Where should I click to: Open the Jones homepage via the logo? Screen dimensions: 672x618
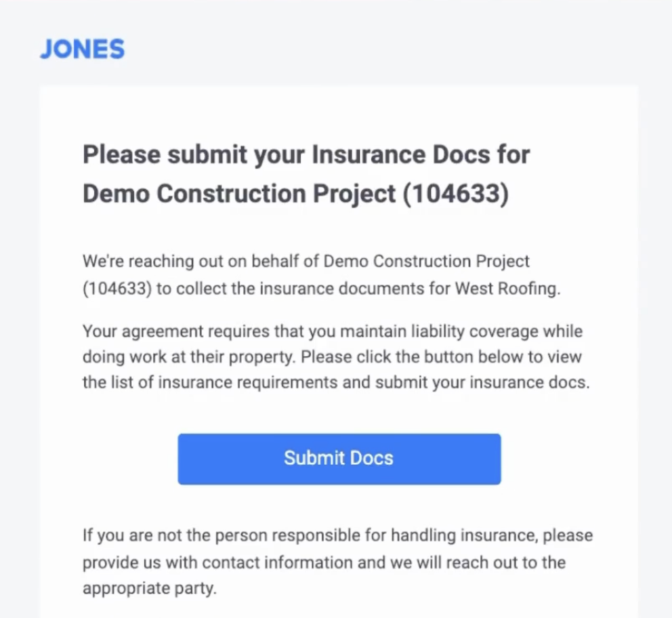tap(81, 49)
